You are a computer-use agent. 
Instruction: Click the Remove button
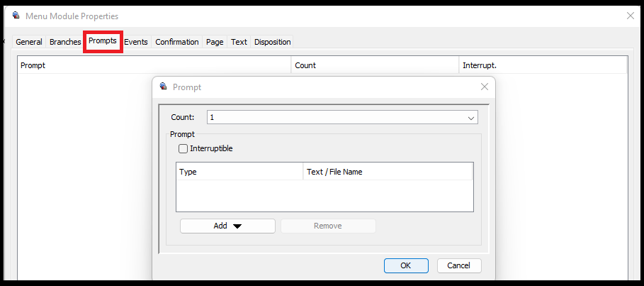[x=328, y=226]
